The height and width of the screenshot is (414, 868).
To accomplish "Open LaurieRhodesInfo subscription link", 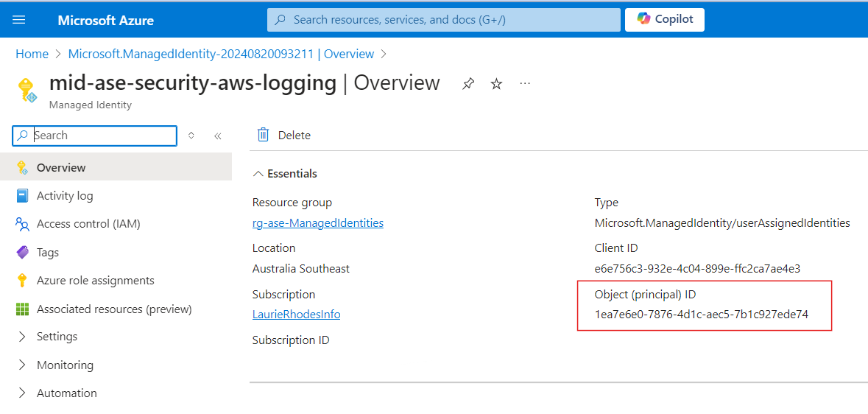I will pyautogui.click(x=296, y=315).
